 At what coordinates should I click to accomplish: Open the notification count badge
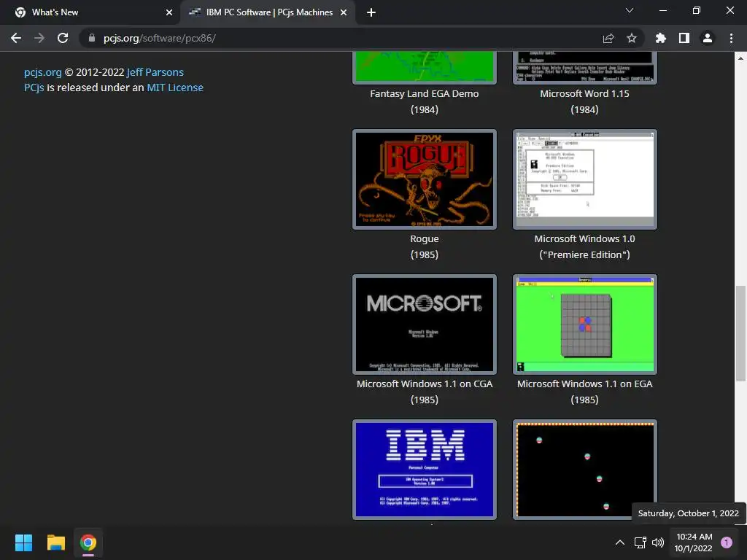point(727,542)
